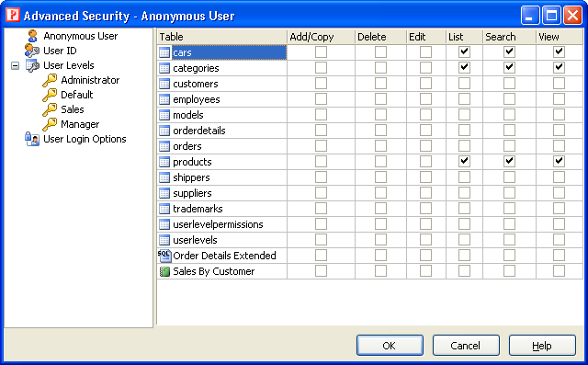Enable Edit permission for Order Details Extended
The image size is (588, 365).
pos(425,255)
